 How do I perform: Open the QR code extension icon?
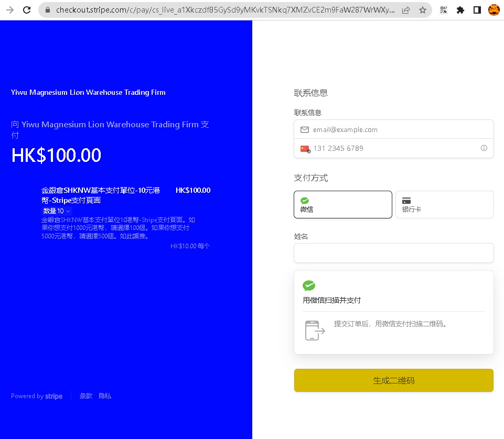click(x=444, y=10)
